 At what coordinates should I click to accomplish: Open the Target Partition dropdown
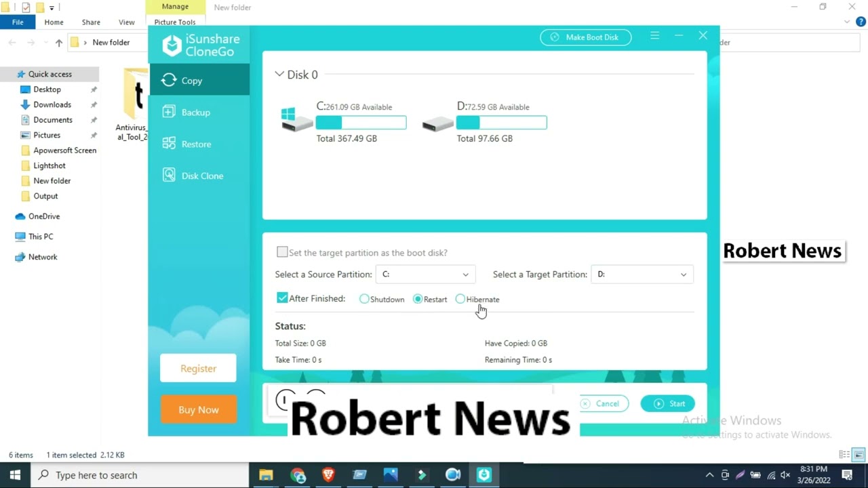642,274
